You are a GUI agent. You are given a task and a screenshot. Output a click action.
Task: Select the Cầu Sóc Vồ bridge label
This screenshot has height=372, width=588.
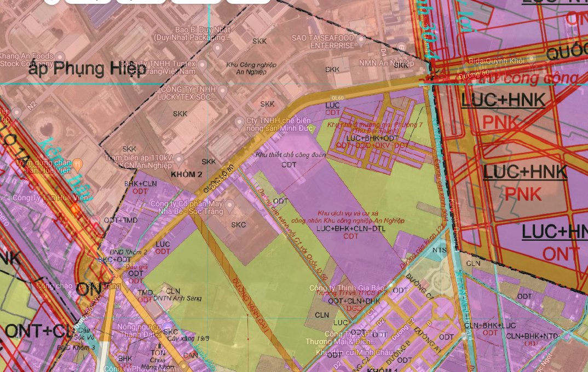point(84,333)
